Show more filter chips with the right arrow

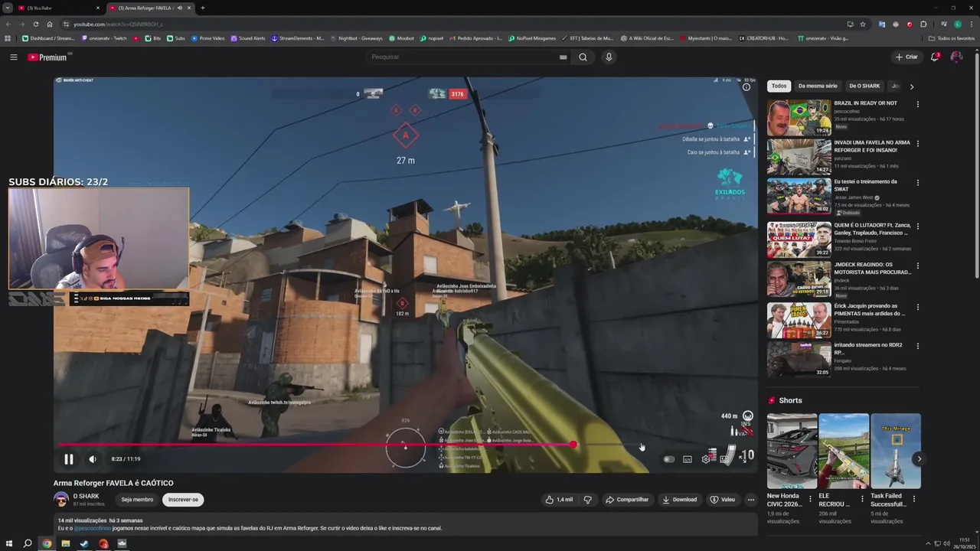click(911, 86)
